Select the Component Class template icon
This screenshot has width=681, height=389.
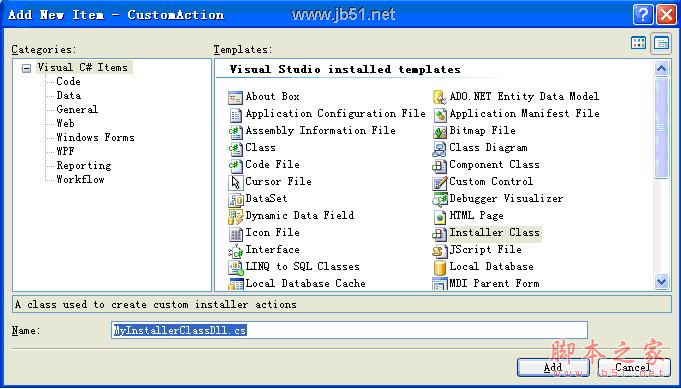pos(440,165)
